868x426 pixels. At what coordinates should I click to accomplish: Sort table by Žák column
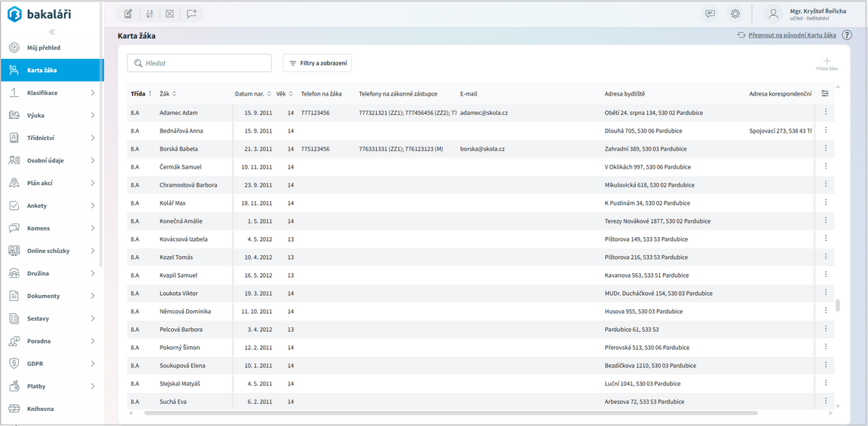pos(167,94)
